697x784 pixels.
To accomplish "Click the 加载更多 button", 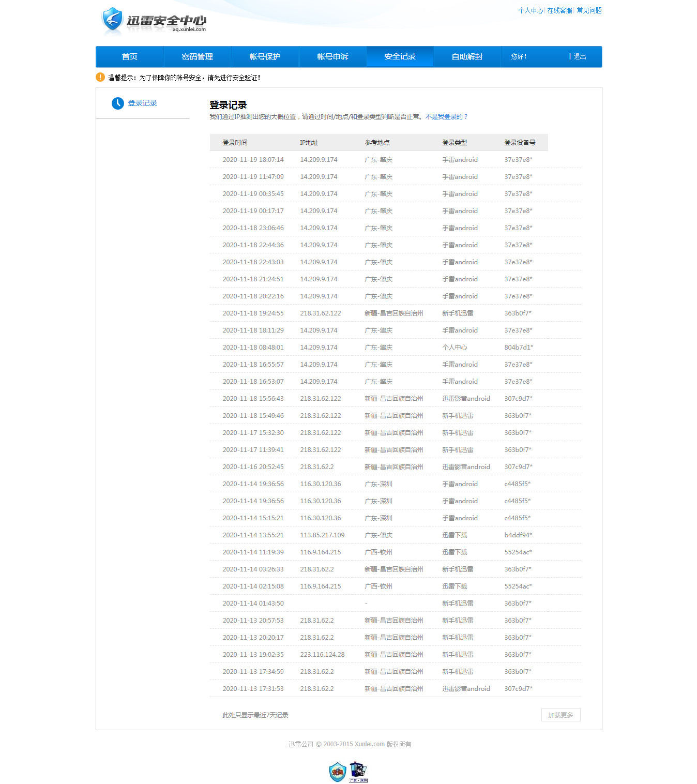I will click(x=560, y=715).
